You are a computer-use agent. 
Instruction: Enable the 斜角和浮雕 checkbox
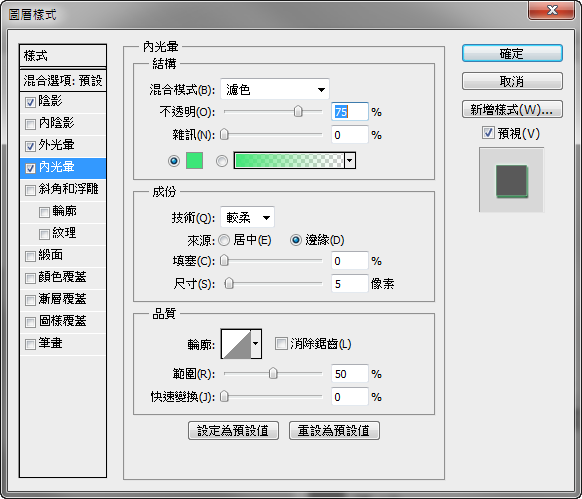pos(30,190)
